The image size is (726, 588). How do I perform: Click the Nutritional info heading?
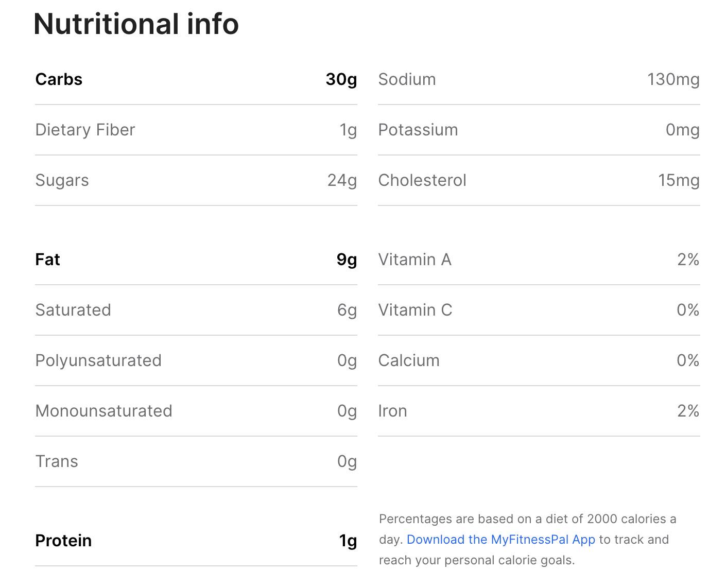point(136,24)
